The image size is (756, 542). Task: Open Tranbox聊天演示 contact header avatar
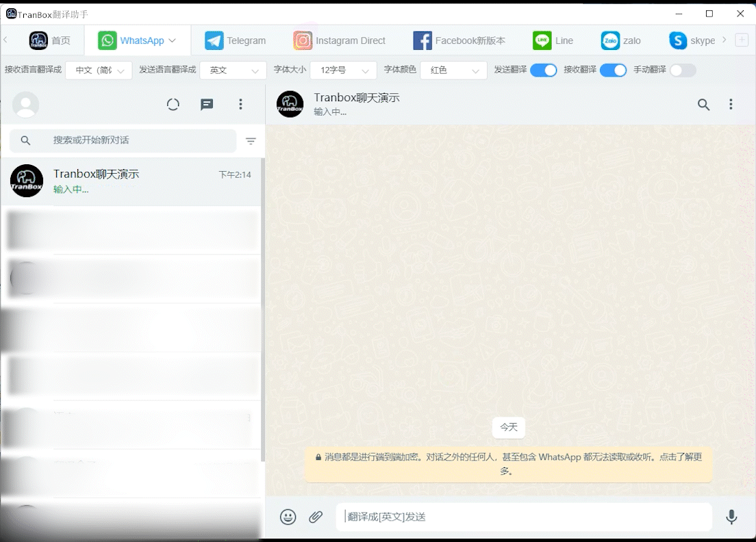point(290,104)
